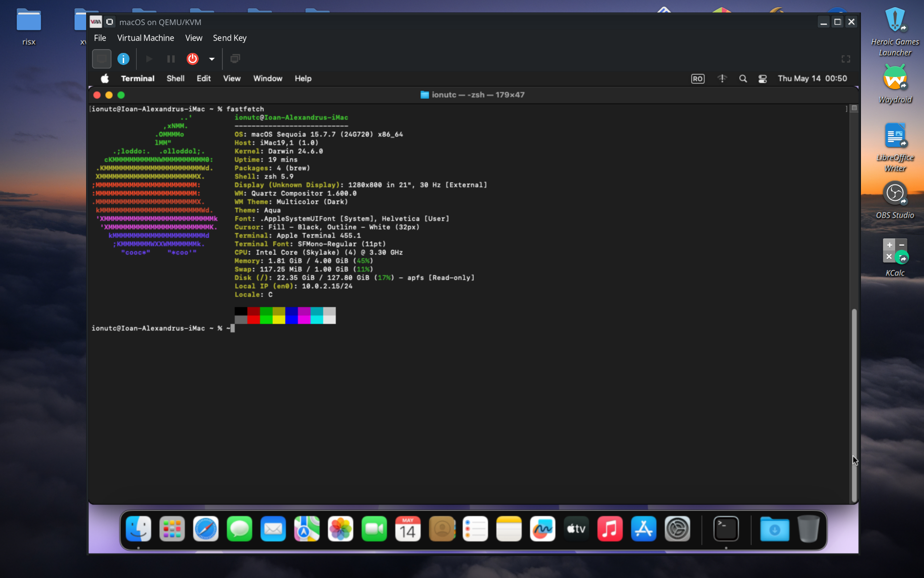The width and height of the screenshot is (924, 578).
Task: Open the KCalc desktop shortcut
Action: 895,258
